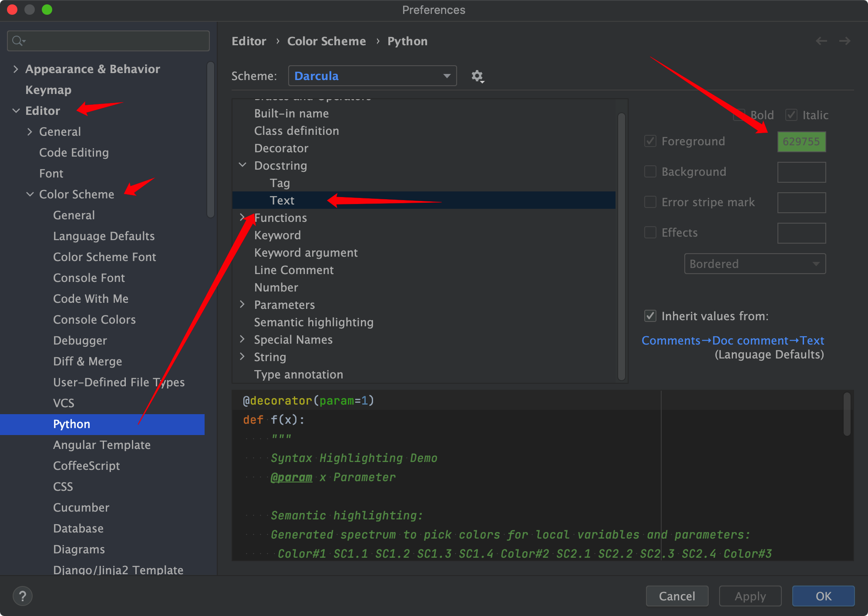Select Console Font in the sidebar
The height and width of the screenshot is (616, 868).
(x=89, y=278)
